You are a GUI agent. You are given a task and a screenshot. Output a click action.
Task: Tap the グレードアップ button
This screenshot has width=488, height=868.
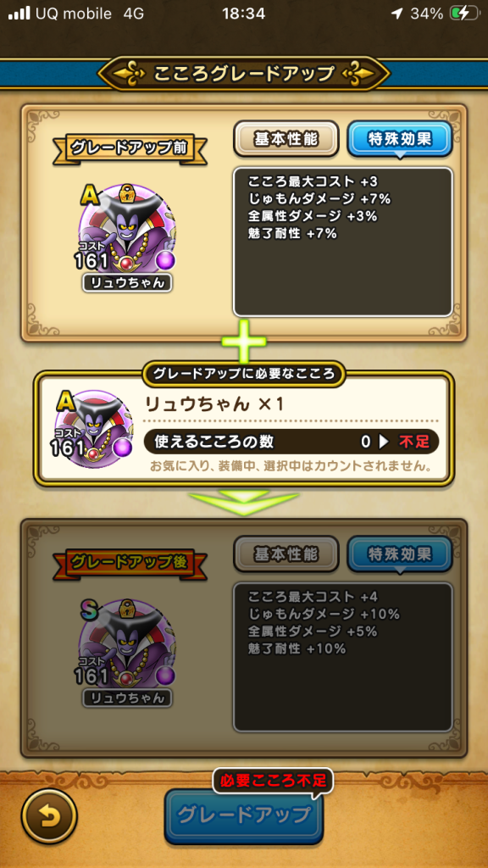point(243,816)
